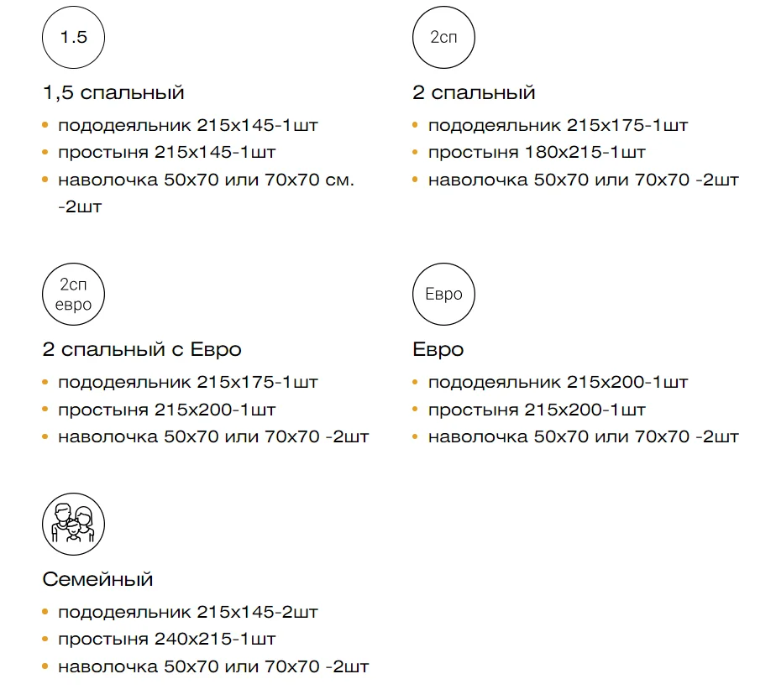Screen dimensions: 776x700
Task: Click the 2сп евро circle icon
Action: click(x=73, y=294)
